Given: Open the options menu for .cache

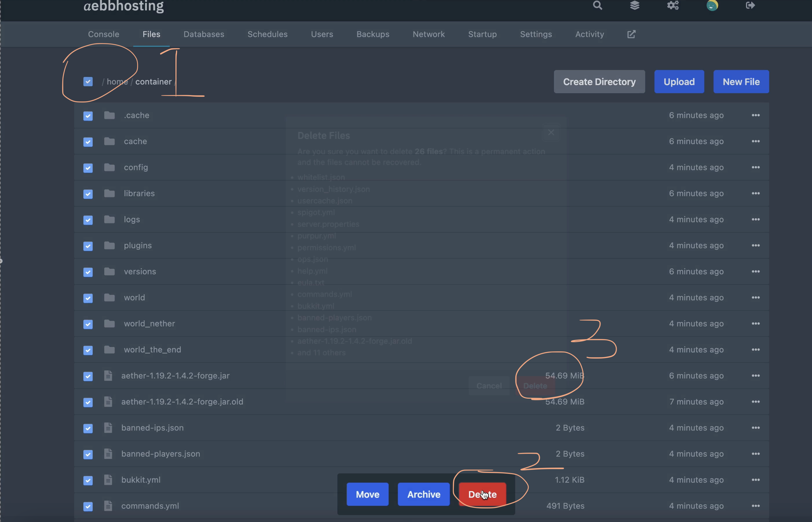Looking at the screenshot, I should [x=755, y=115].
